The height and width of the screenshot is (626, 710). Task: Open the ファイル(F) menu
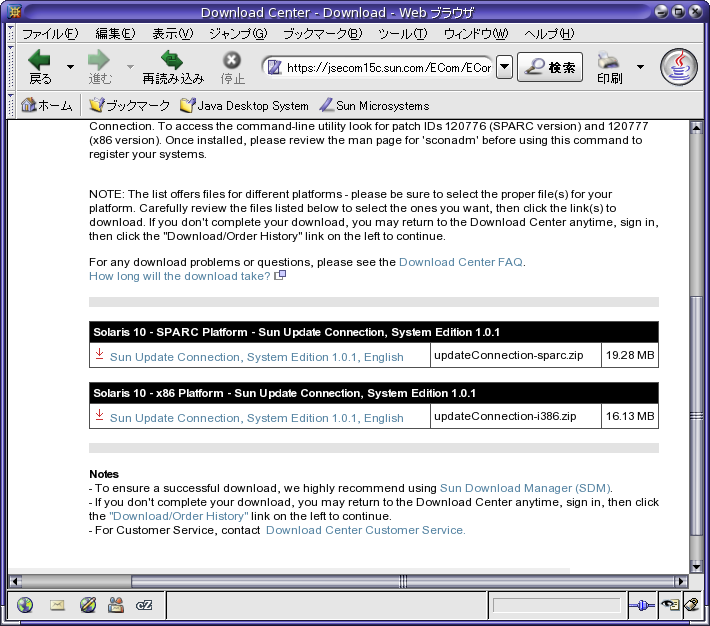tap(50, 34)
